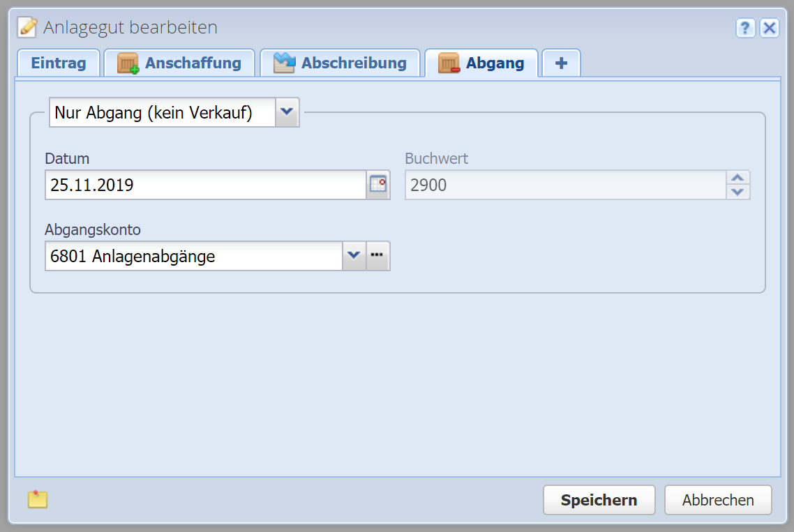This screenshot has height=532, width=794.
Task: Decrease Buchwert with the down arrow
Action: [738, 192]
